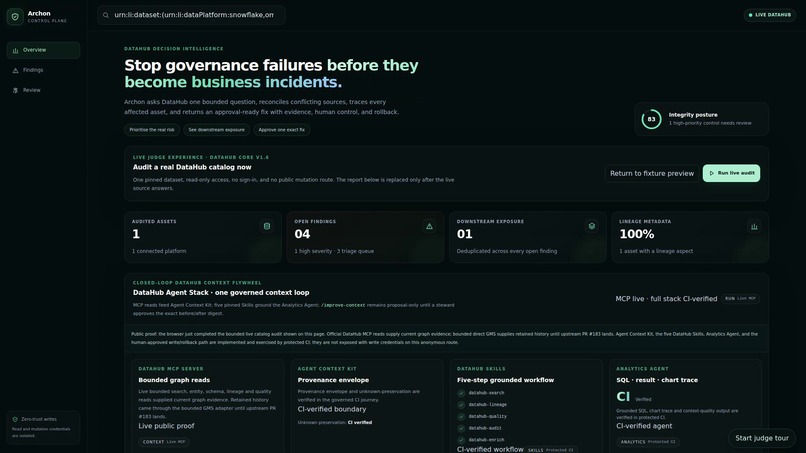Click the datahub-search check icon
Viewport: 806px width, 453px height.
pos(461,393)
